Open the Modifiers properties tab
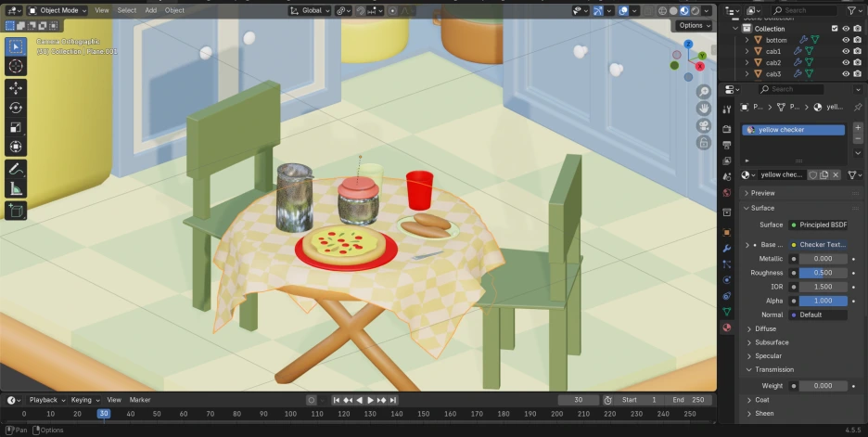The width and height of the screenshot is (868, 437). point(727,249)
